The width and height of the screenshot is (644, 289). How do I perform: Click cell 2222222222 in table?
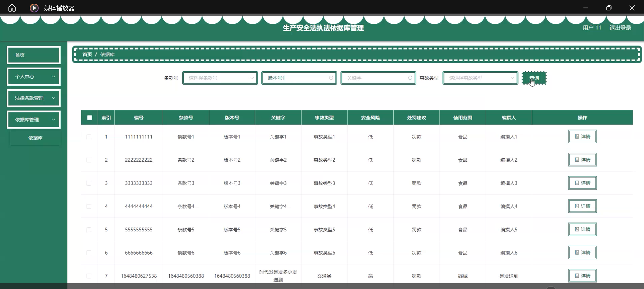click(x=139, y=160)
